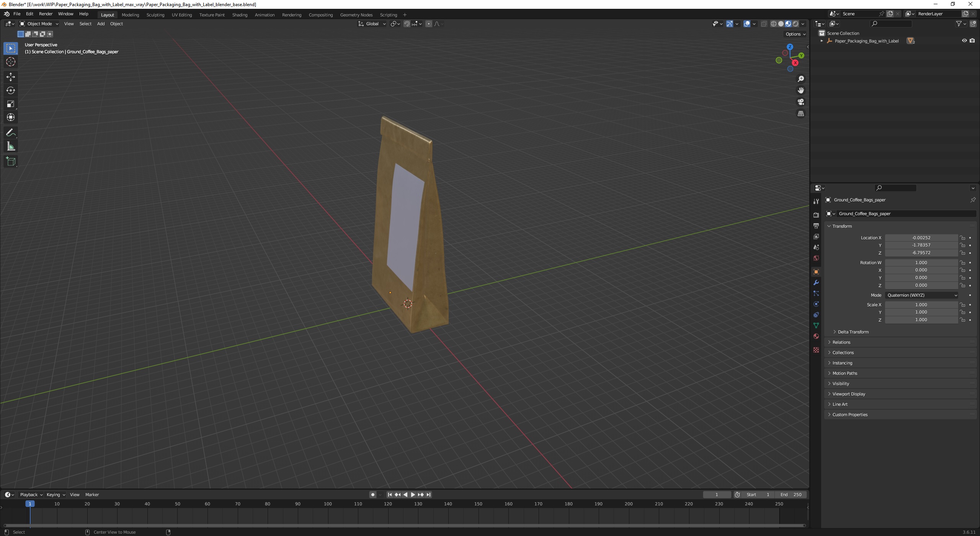Activate the Scale tool
The height and width of the screenshot is (536, 980).
point(11,104)
